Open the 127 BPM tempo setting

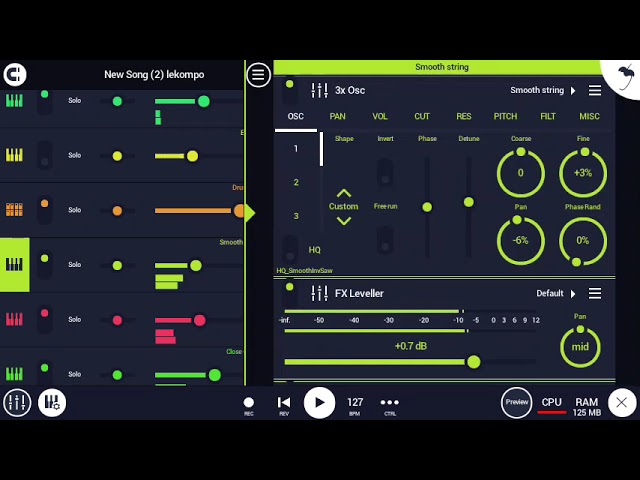coord(355,406)
